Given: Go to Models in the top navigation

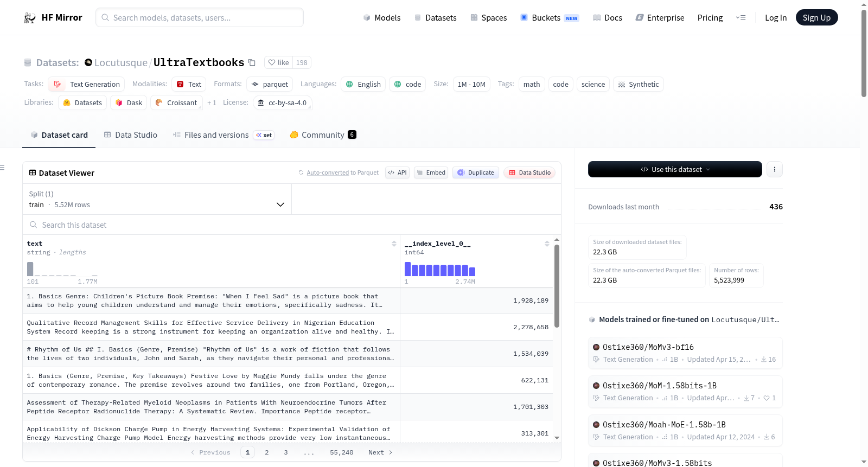Looking at the screenshot, I should click(x=382, y=18).
